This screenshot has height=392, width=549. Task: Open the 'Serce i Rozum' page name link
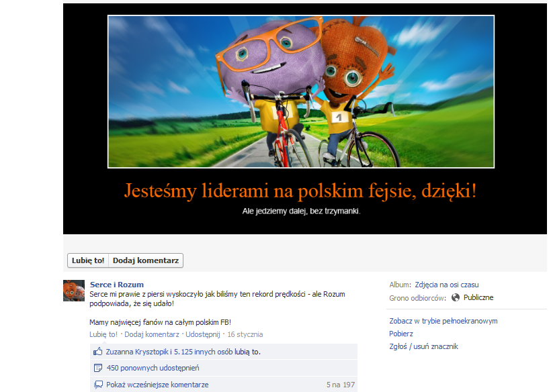pyautogui.click(x=117, y=285)
